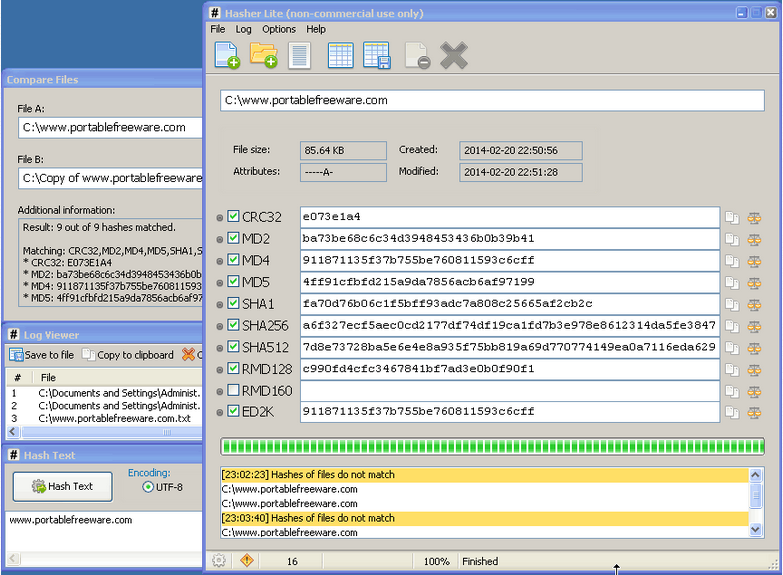Screen dimensions: 783x575
Task: Select the 23:03:40 hashes do not match entry
Action: (x=484, y=518)
